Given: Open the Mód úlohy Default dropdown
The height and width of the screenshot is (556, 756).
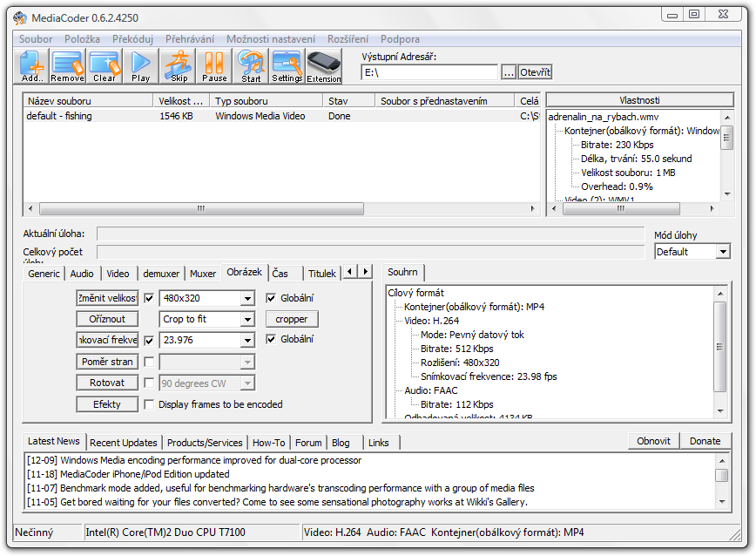Looking at the screenshot, I should pos(723,252).
